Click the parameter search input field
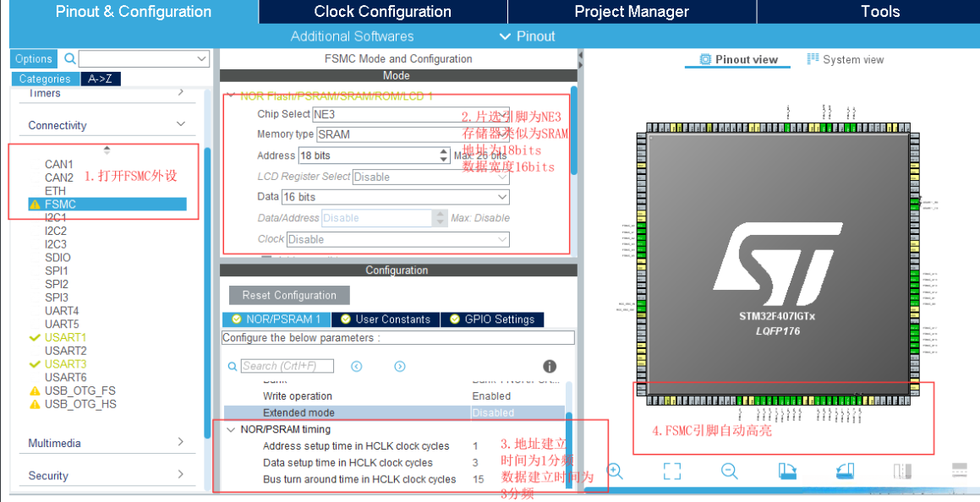The image size is (980, 502). click(287, 367)
